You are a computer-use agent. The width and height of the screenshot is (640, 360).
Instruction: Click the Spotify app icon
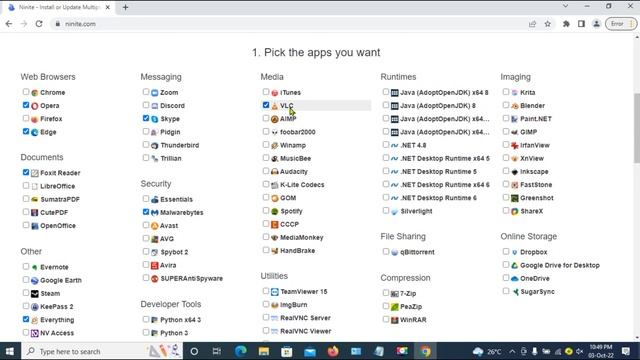[x=275, y=211]
